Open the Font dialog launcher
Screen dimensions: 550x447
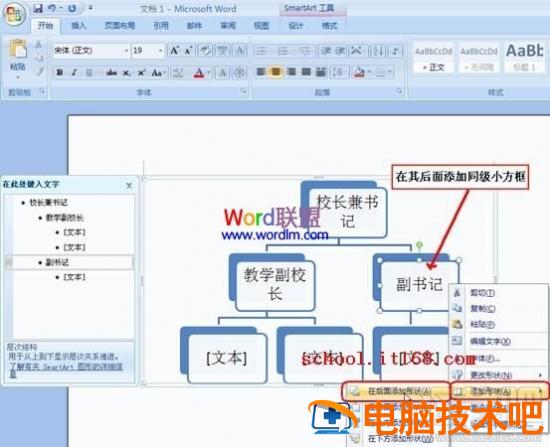(243, 91)
